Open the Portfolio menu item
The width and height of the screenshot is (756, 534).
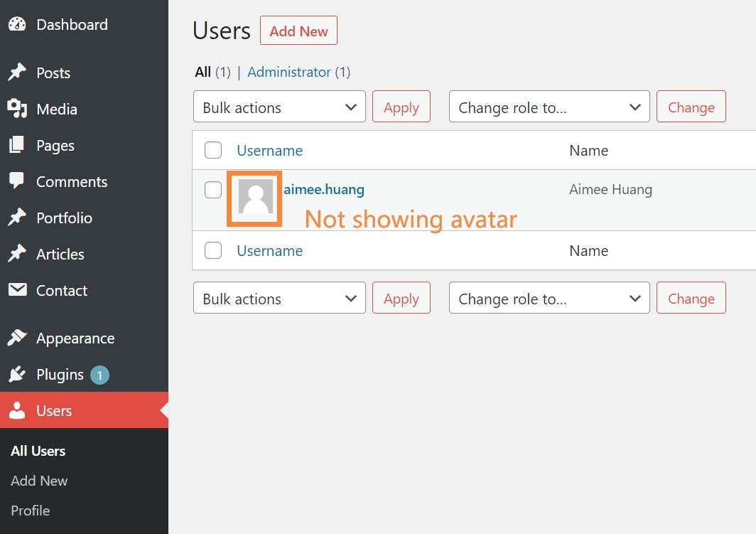(64, 218)
